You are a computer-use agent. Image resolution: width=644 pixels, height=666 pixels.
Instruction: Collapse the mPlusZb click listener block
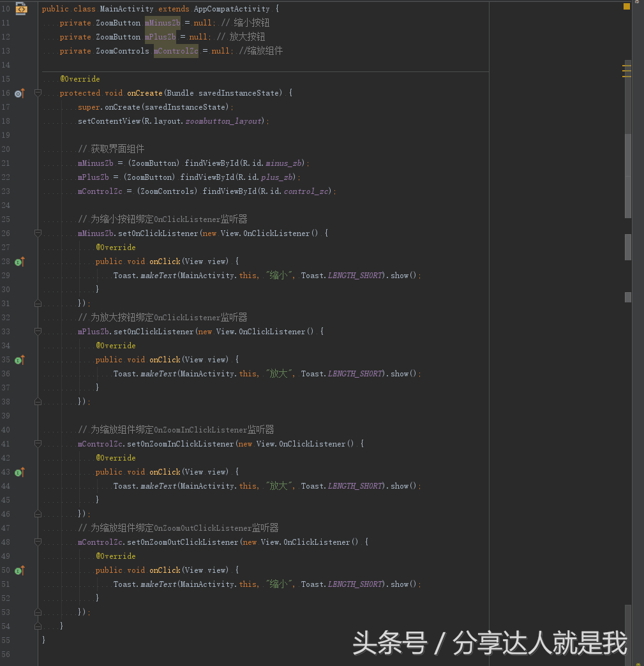pyautogui.click(x=37, y=331)
